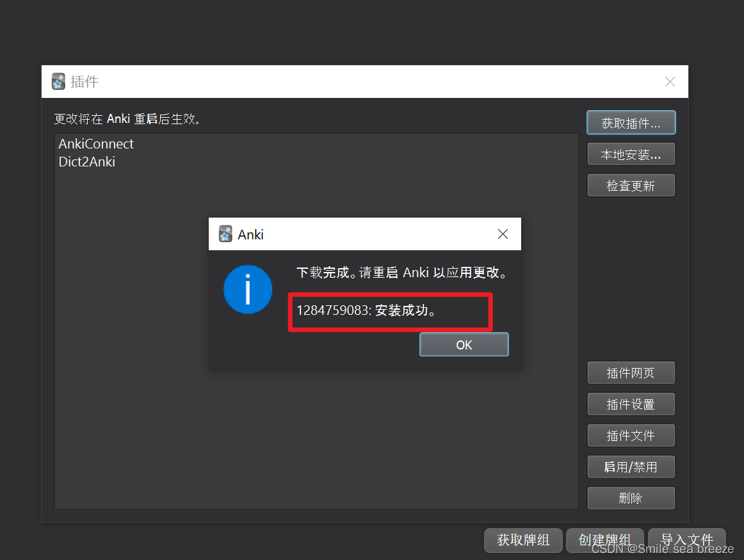This screenshot has width=744, height=560.
Task: Click 获取插件 to browse add-ons
Action: (631, 122)
